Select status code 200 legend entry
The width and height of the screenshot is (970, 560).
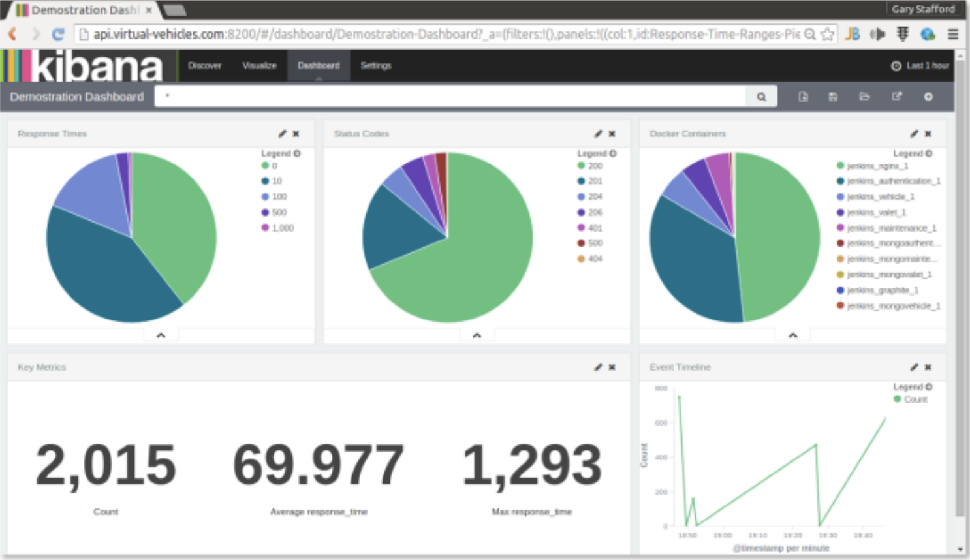[x=590, y=166]
